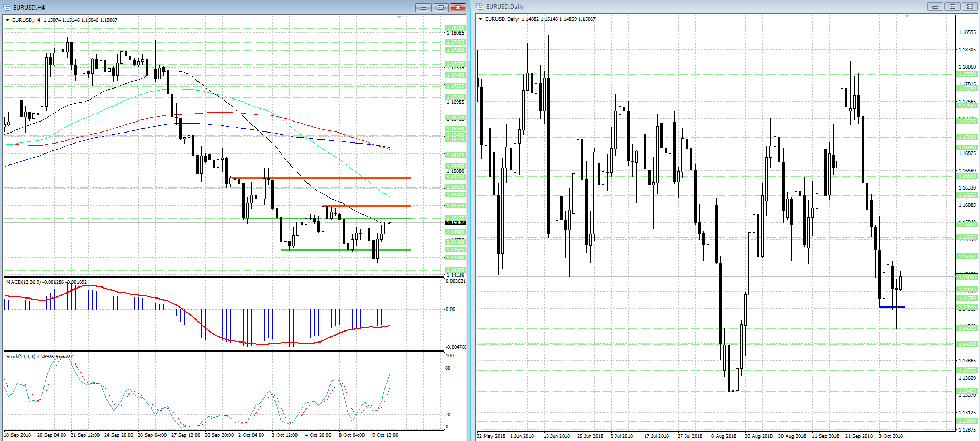The image size is (980, 441).
Task: Restore down the EURUSD,H4 chart window
Action: [441, 7]
